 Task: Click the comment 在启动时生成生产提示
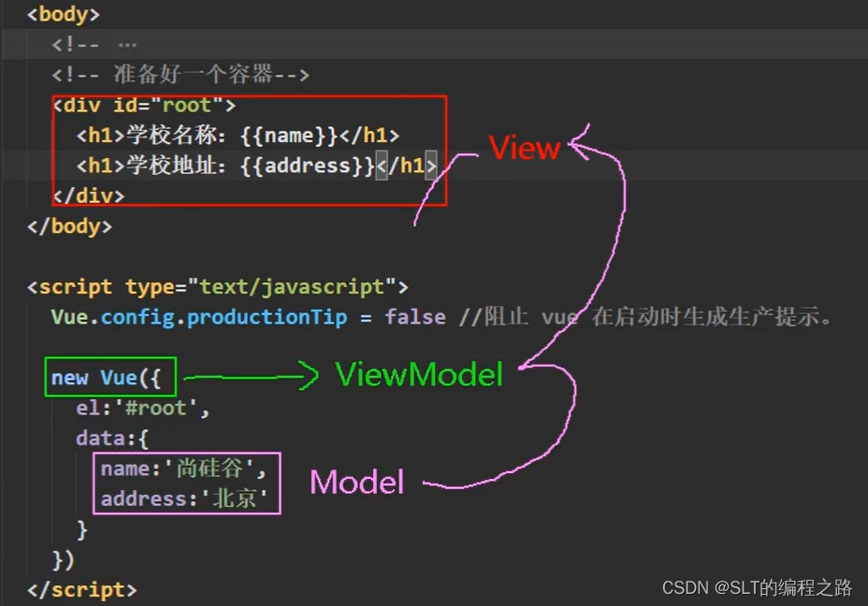[712, 317]
